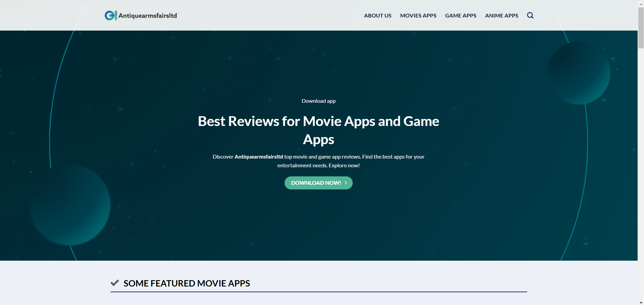Open the search magnifier icon

[x=530, y=15]
